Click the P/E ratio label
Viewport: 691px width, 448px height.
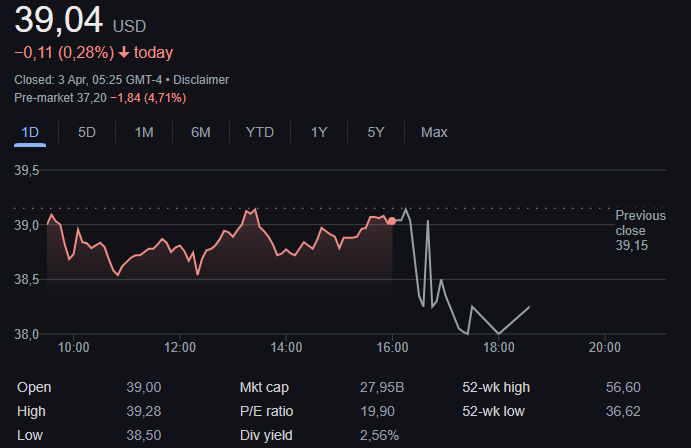pyautogui.click(x=266, y=411)
